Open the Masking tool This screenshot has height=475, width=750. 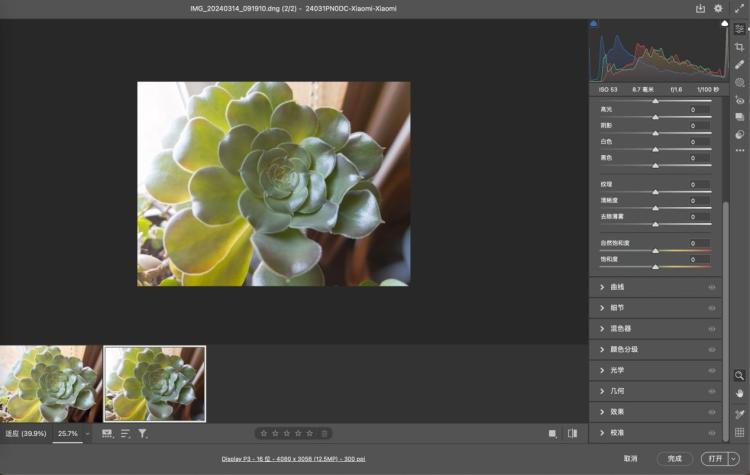(x=739, y=82)
